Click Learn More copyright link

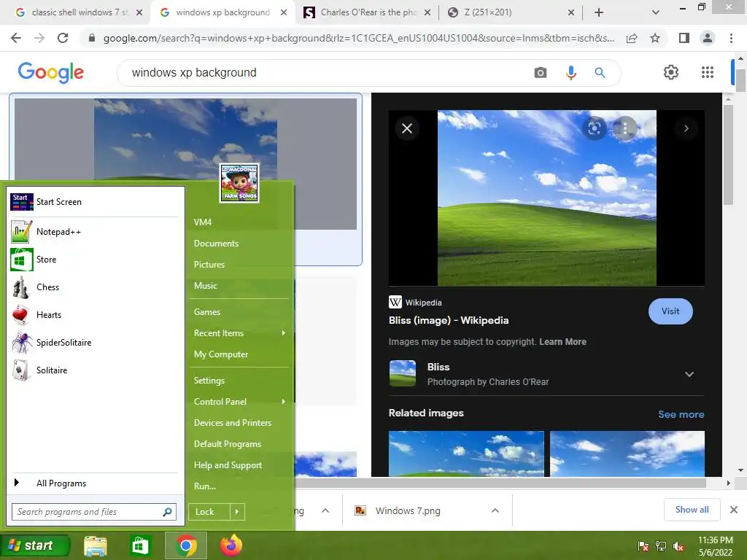pos(562,342)
